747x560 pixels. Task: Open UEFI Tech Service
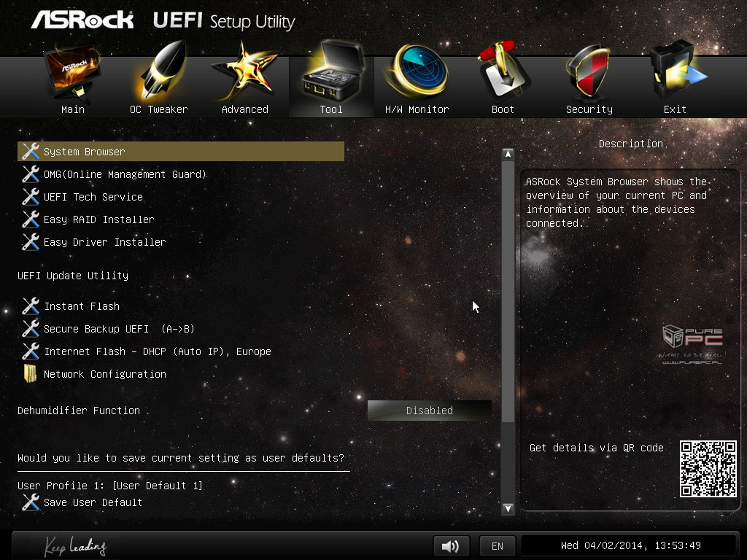pyautogui.click(x=93, y=197)
